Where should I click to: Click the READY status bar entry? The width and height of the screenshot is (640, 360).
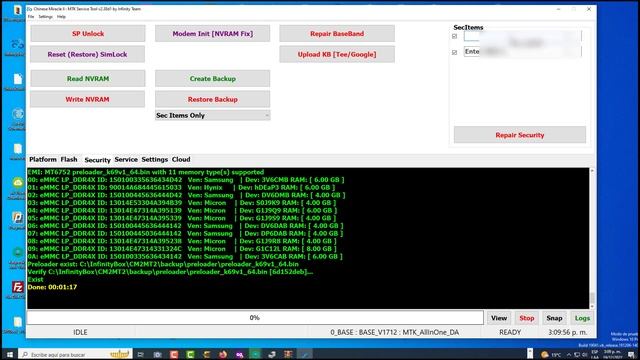pyautogui.click(x=510, y=332)
